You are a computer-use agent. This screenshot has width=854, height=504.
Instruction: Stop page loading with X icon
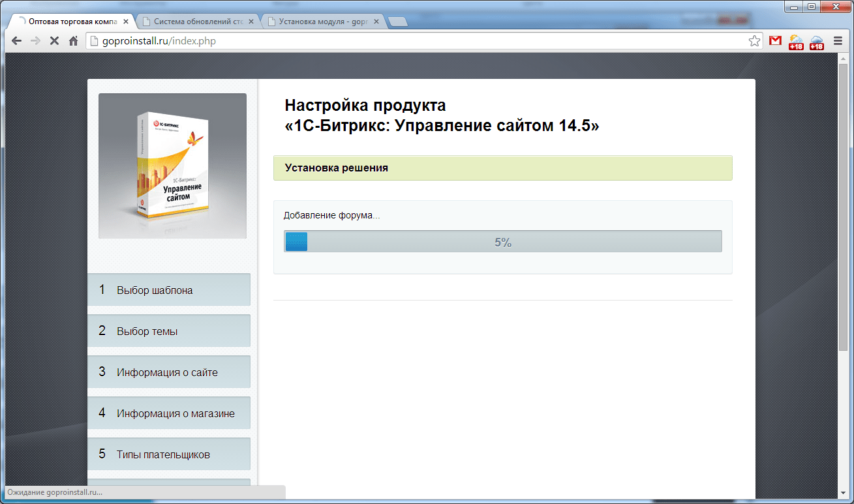click(x=54, y=41)
